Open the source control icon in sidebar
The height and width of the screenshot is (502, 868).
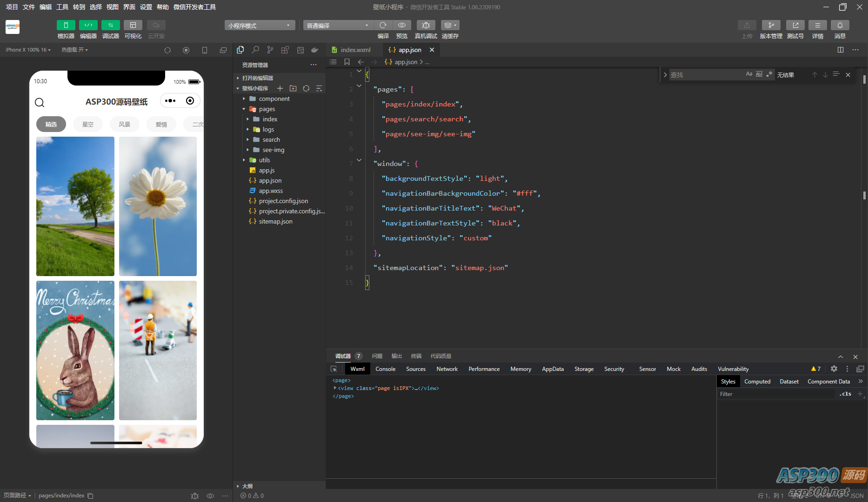click(270, 50)
